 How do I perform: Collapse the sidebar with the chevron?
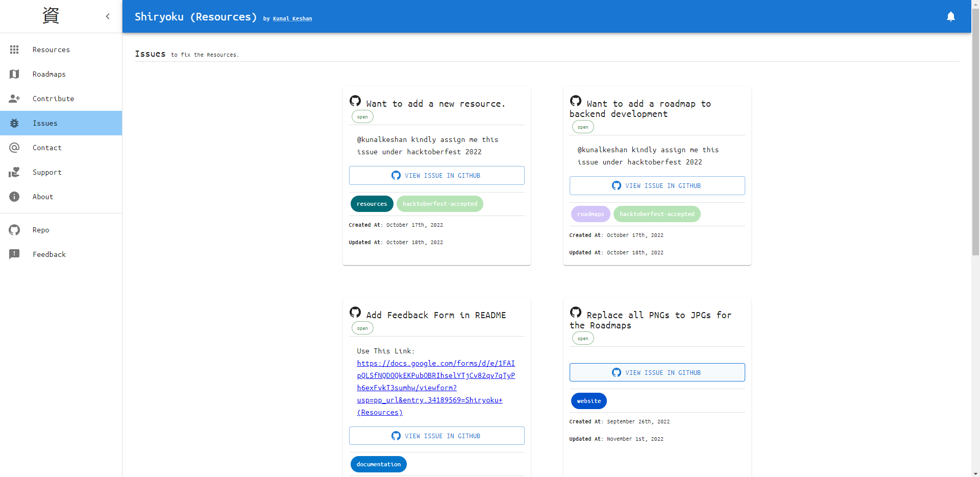pyautogui.click(x=108, y=16)
